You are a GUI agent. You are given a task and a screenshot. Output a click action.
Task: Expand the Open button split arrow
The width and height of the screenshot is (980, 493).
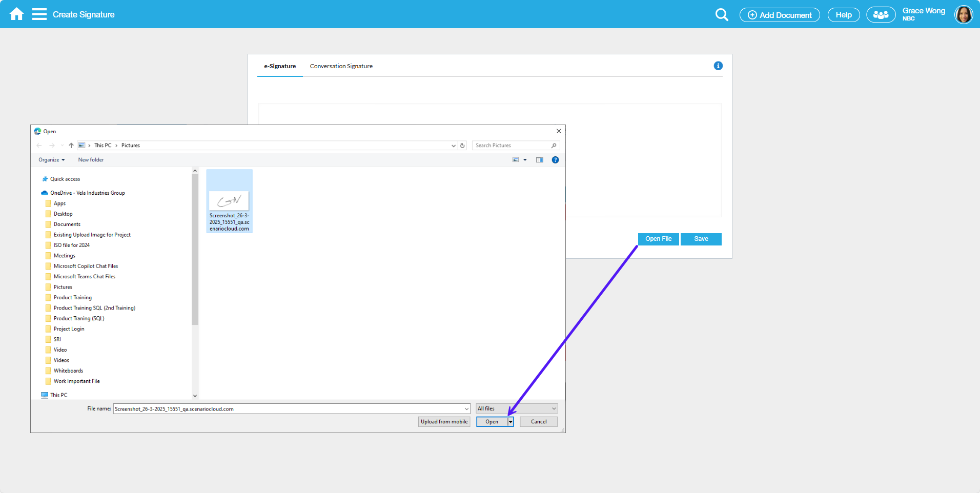511,422
